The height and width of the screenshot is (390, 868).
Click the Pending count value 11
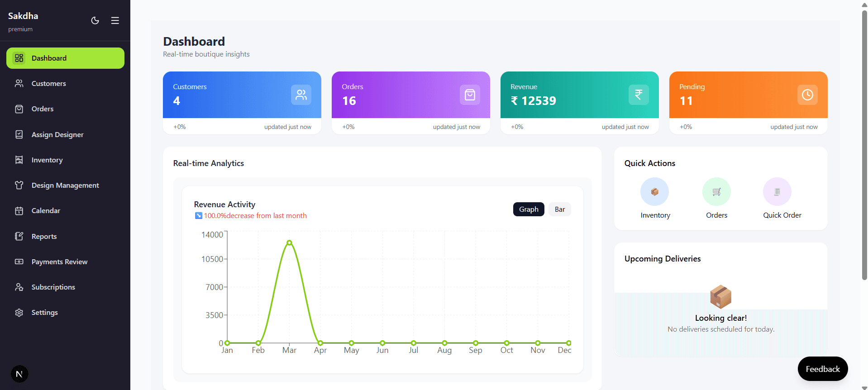[x=686, y=101]
